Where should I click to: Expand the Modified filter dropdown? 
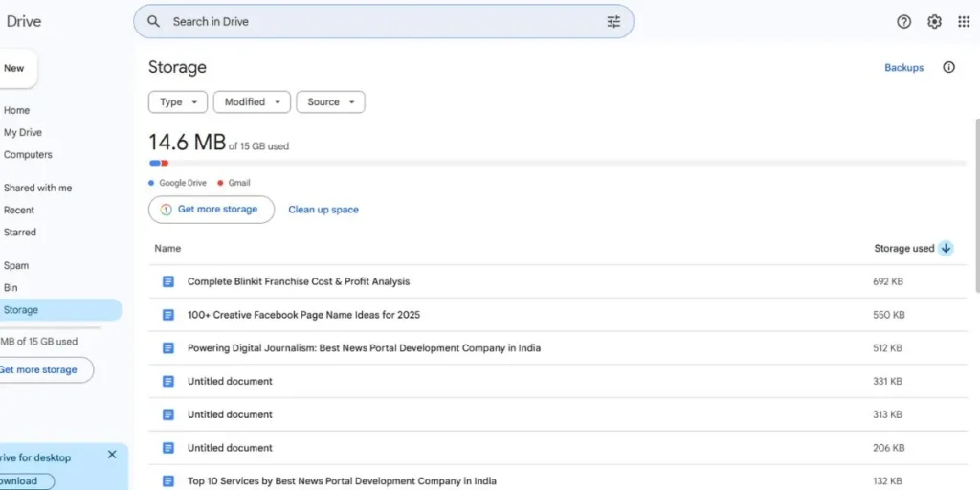(252, 102)
